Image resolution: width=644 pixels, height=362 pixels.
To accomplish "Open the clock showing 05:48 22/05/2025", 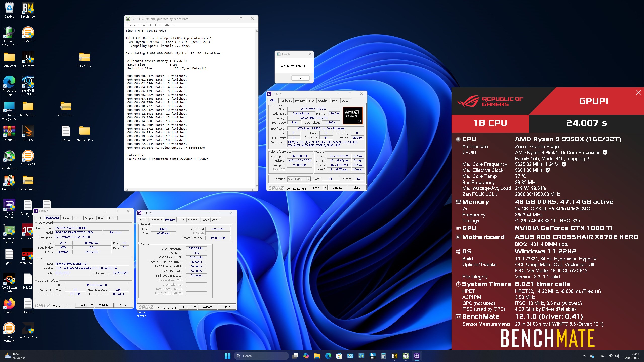I will tap(631, 356).
